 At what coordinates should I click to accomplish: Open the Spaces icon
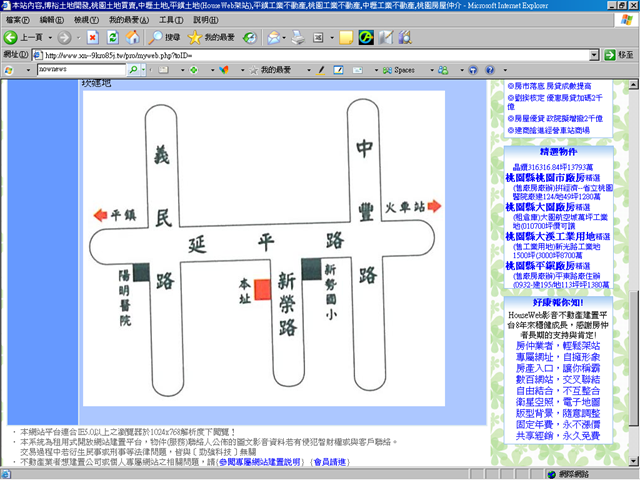pyautogui.click(x=399, y=70)
